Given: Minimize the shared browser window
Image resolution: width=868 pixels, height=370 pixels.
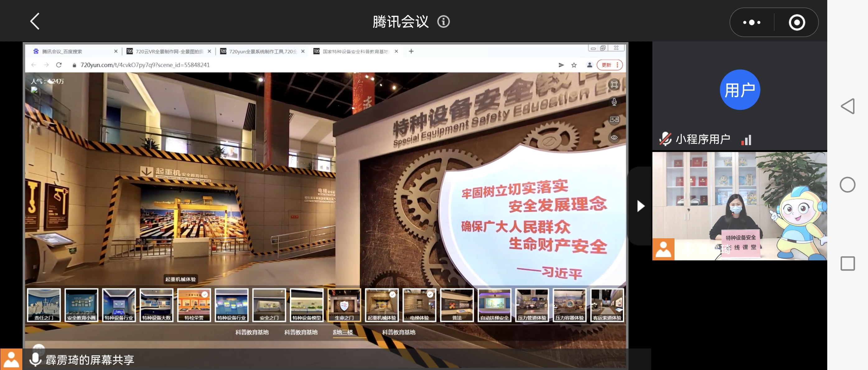Looking at the screenshot, I should [x=593, y=48].
